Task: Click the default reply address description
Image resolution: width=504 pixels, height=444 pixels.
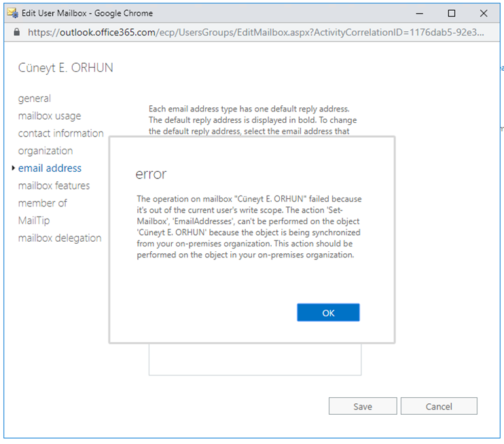Action: coord(253,120)
